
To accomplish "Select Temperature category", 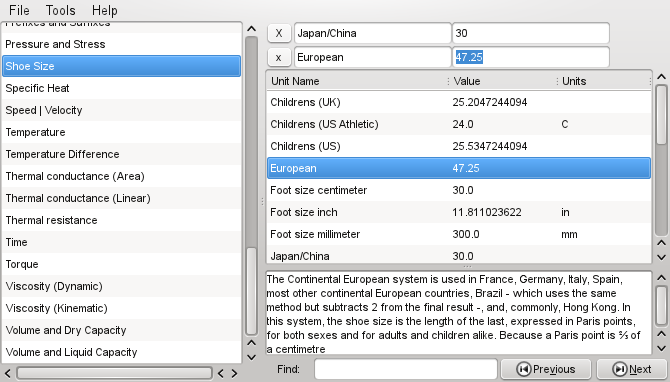I will click(x=121, y=132).
